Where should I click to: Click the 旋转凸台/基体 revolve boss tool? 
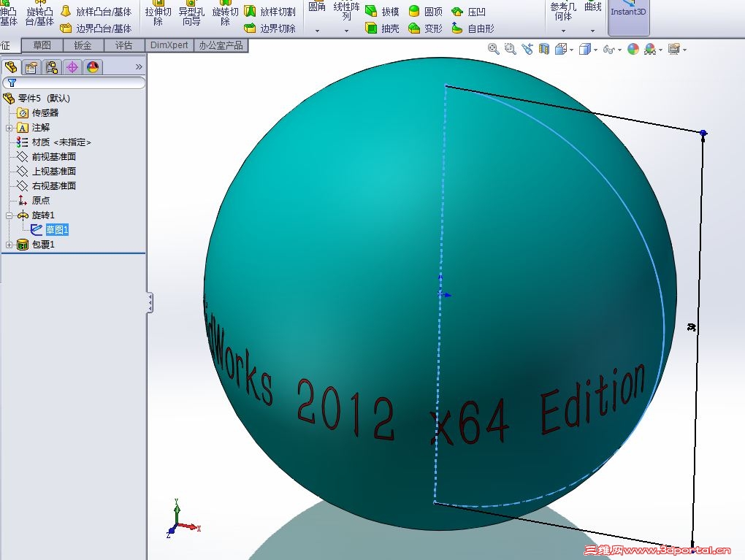[39, 13]
